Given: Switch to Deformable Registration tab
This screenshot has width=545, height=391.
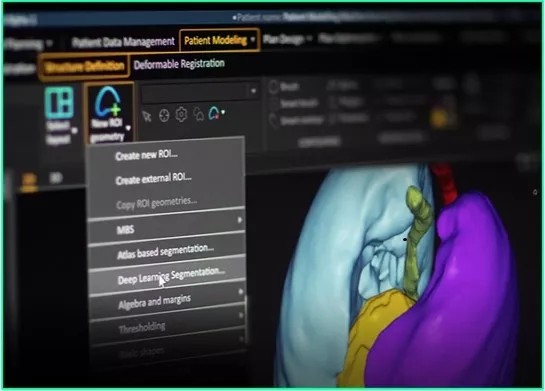Looking at the screenshot, I should tap(179, 64).
